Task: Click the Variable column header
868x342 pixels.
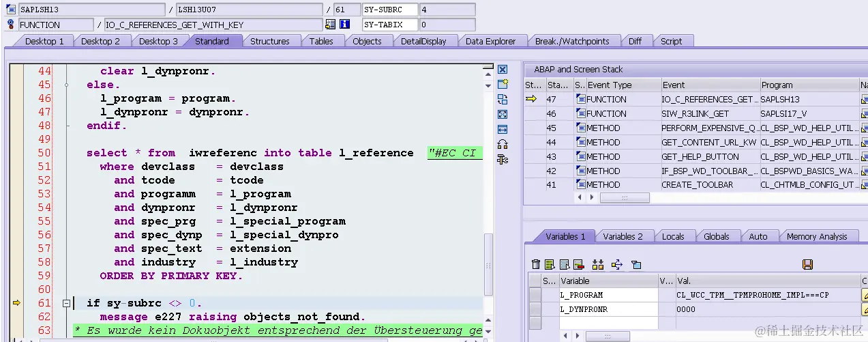Action: pyautogui.click(x=608, y=281)
